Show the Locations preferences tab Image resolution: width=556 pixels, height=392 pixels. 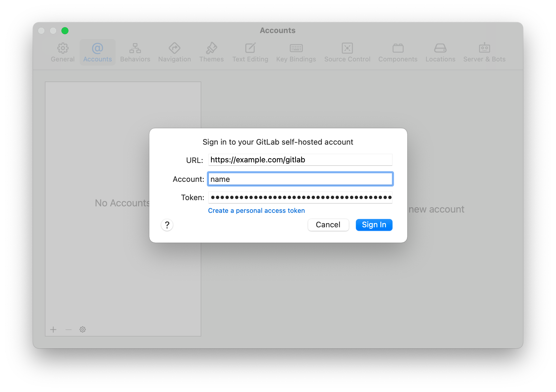point(440,52)
